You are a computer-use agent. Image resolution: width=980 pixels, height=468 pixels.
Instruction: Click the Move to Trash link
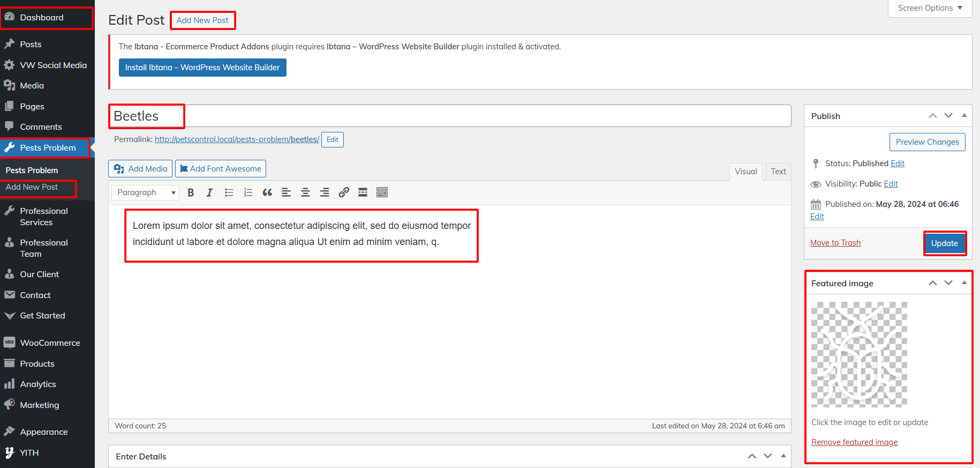pyautogui.click(x=835, y=243)
